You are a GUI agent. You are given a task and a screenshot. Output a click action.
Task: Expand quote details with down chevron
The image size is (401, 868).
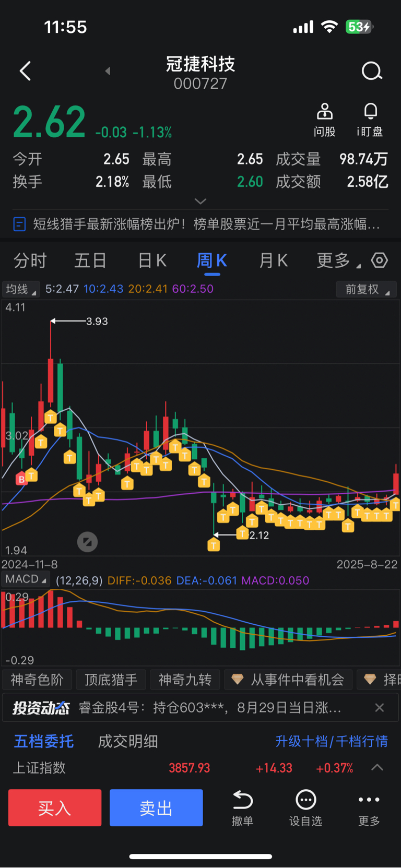click(x=200, y=201)
